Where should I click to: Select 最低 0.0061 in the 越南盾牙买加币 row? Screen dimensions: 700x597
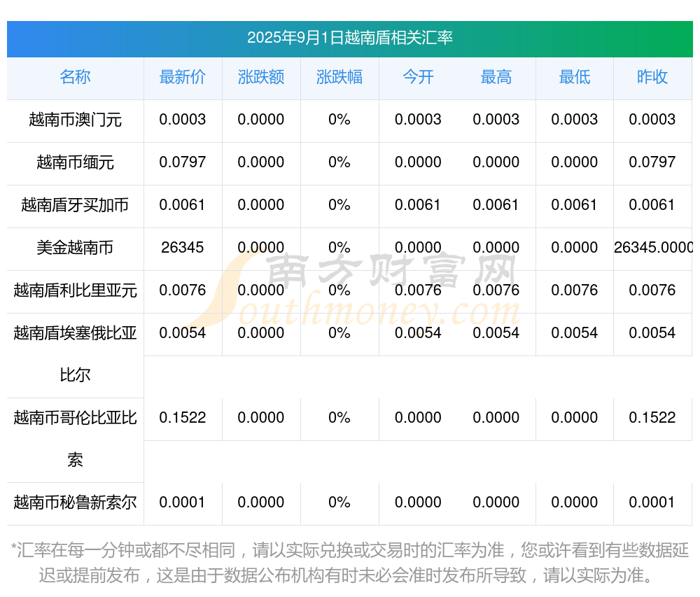574,205
